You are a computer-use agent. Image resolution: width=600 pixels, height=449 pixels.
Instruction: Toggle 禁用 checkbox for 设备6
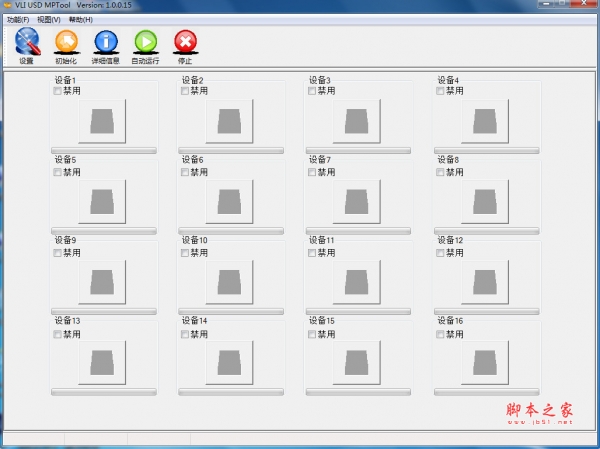(185, 172)
